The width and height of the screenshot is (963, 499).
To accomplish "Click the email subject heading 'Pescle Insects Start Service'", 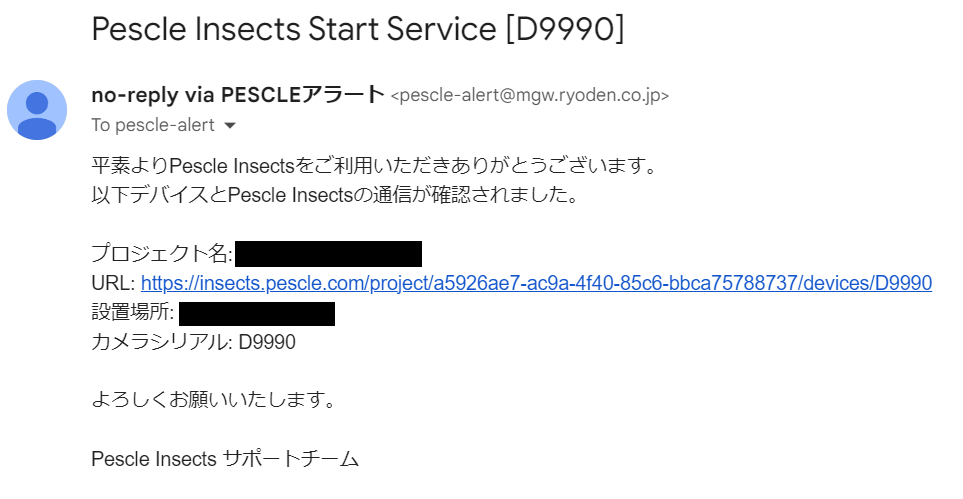I will pos(294,29).
